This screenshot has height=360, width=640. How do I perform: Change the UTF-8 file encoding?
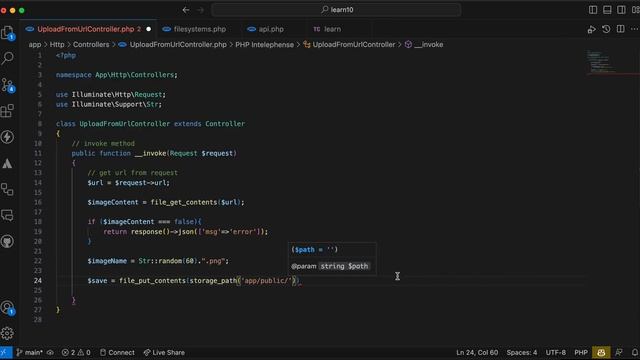(x=556, y=353)
